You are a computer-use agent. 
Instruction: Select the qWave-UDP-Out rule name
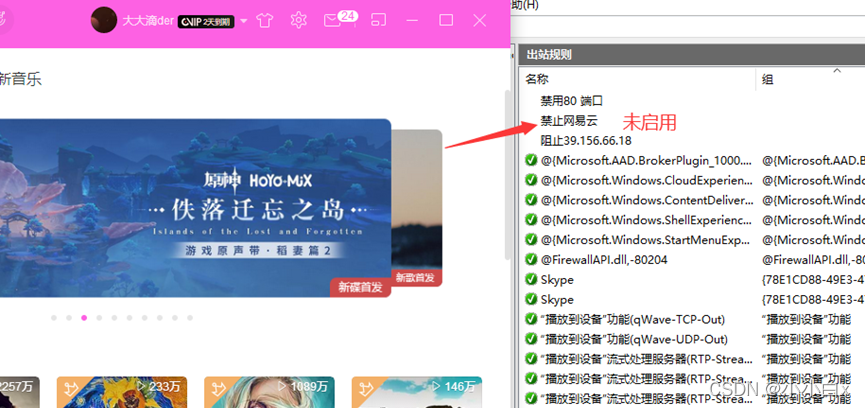(634, 339)
